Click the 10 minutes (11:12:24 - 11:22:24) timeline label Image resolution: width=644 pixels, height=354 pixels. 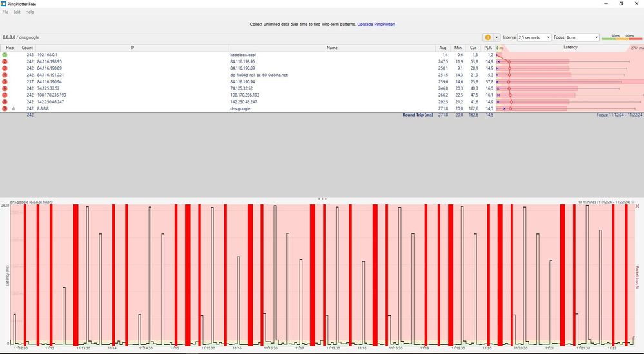pyautogui.click(x=604, y=202)
